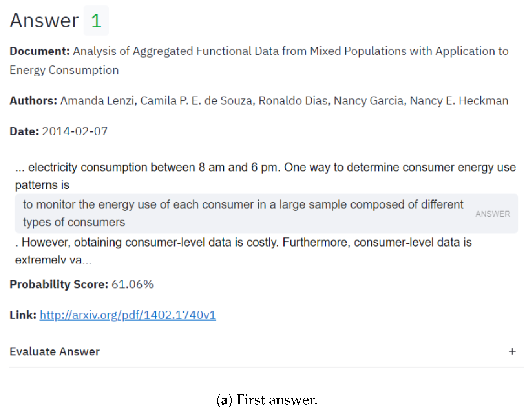
Task: Click the green number 1 badge
Action: coord(96,21)
